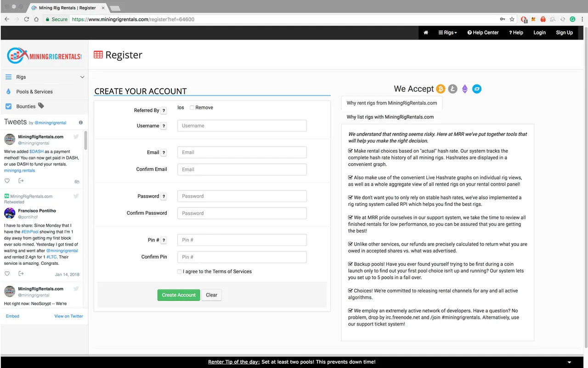The image size is (588, 368).
Task: Click the browser address bar URL
Action: point(133,19)
